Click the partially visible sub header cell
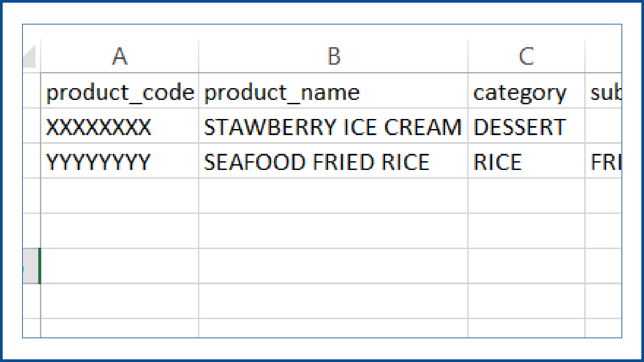Image resolution: width=644 pixels, height=362 pixels. coord(604,92)
